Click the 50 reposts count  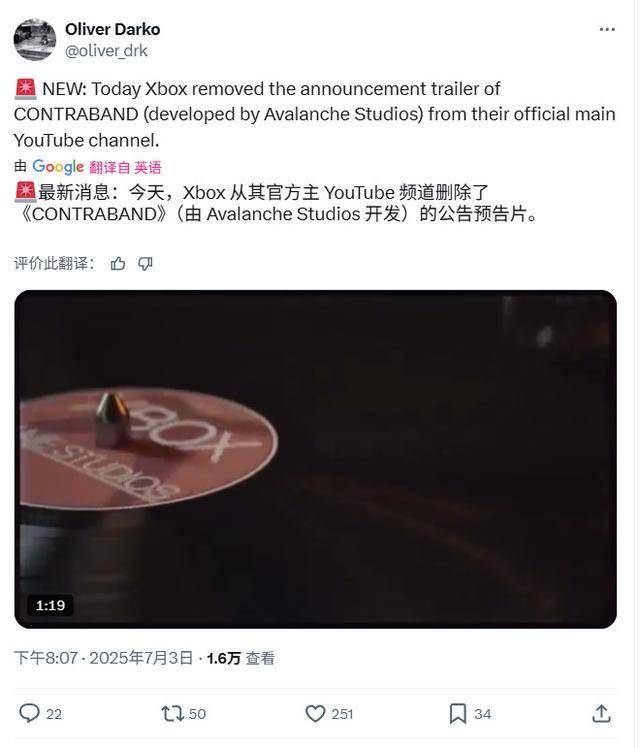click(x=197, y=714)
